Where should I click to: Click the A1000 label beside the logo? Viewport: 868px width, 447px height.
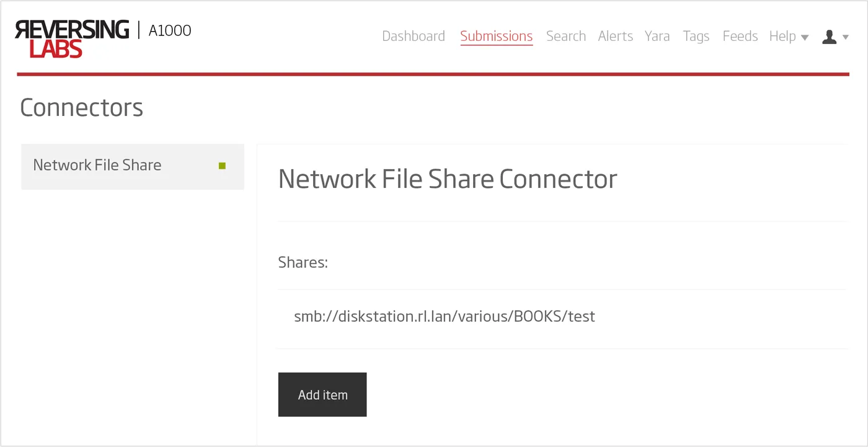(x=169, y=30)
